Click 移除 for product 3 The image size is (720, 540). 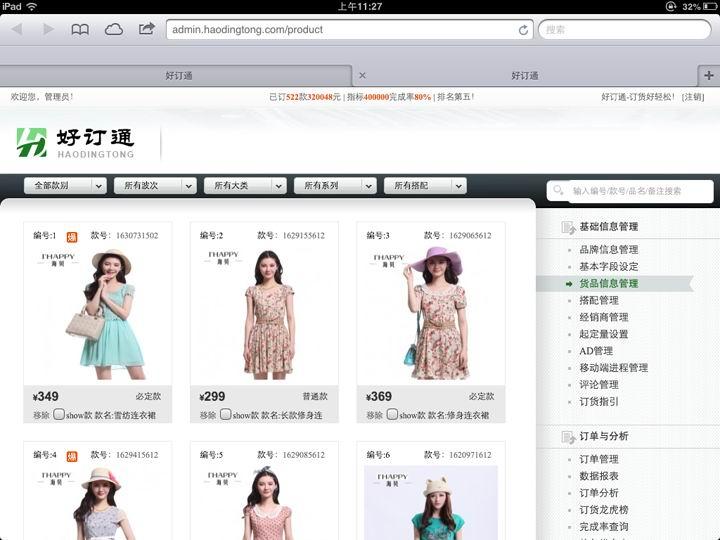(x=374, y=416)
